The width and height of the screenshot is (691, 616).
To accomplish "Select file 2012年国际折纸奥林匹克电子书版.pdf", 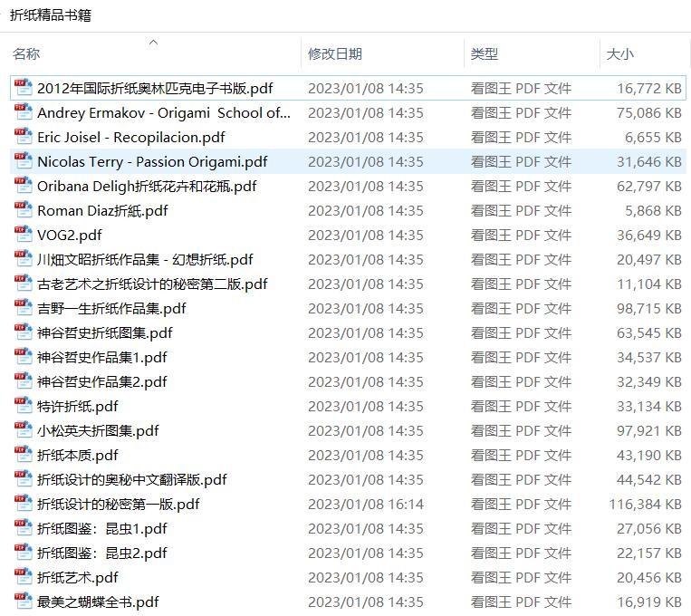I will pos(155,88).
